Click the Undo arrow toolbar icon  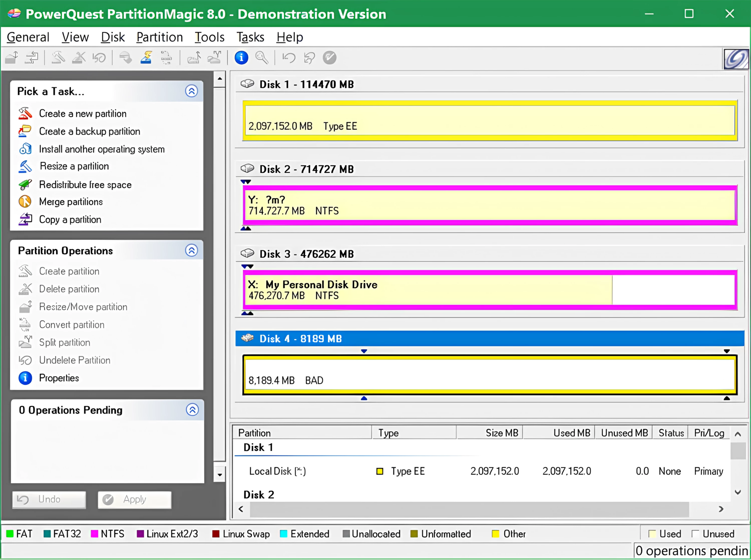point(288,58)
